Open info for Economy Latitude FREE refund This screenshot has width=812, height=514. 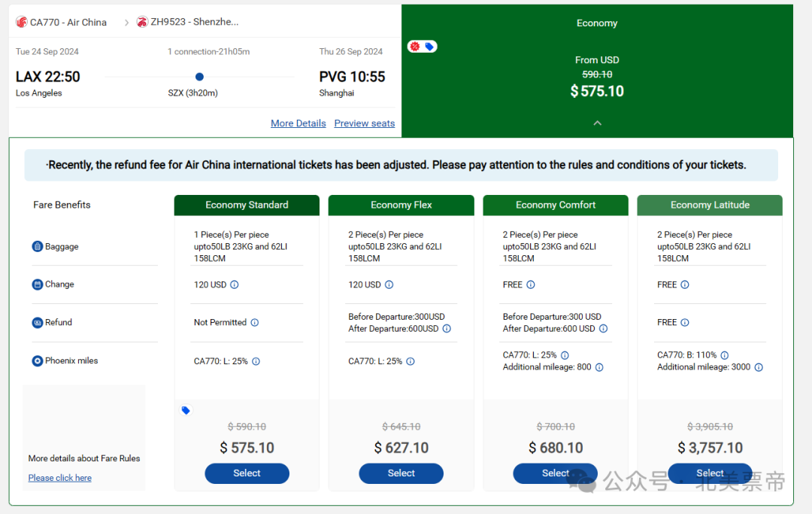pyautogui.click(x=685, y=322)
